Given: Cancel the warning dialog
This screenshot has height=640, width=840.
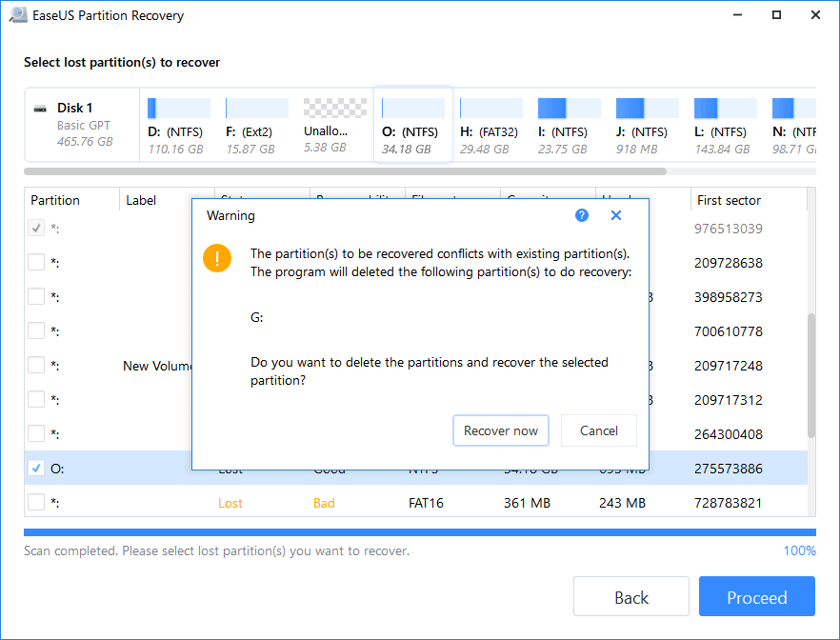Looking at the screenshot, I should [x=598, y=430].
